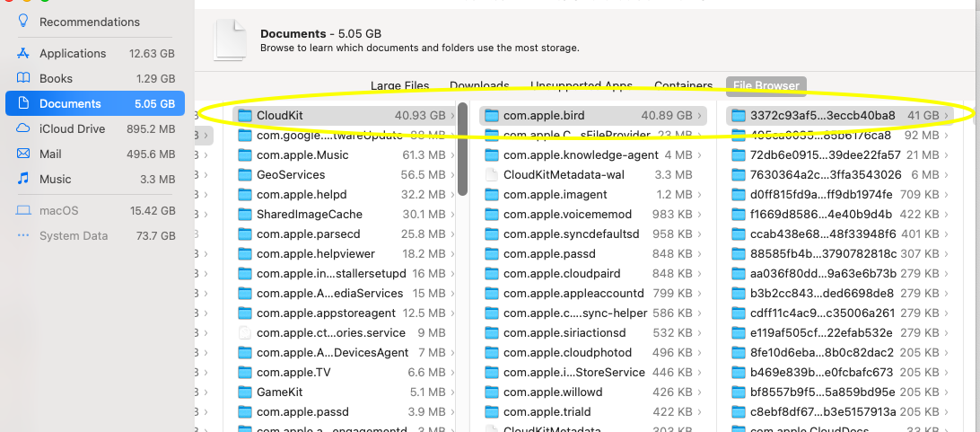Viewport: 980px width, 432px height.
Task: Select b469e839b...e0fcbafc673 row
Action: [x=839, y=373]
